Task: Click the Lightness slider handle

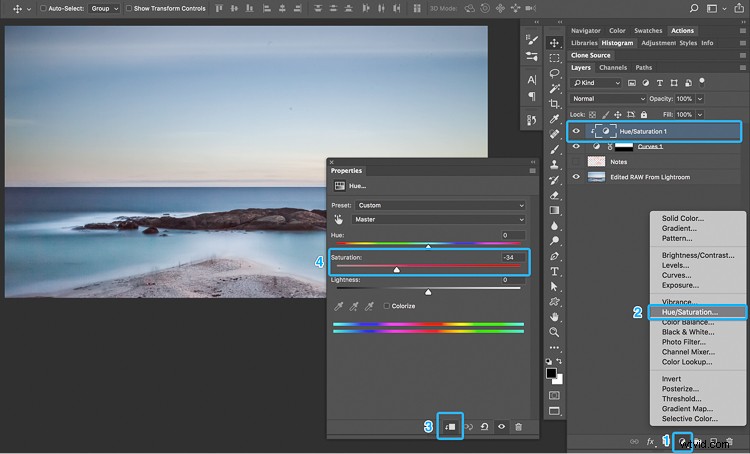Action: point(428,292)
